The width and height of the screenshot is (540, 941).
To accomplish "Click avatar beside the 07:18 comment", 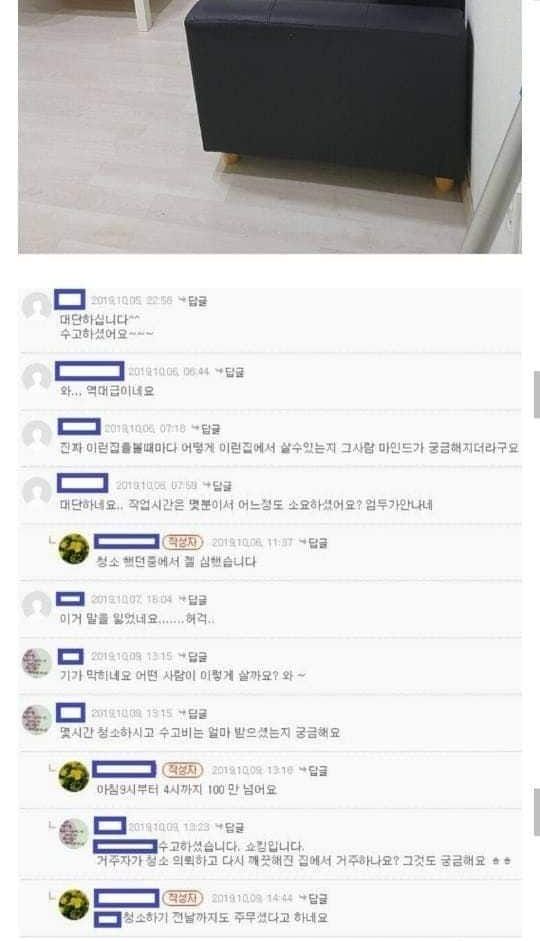I will click(37, 434).
